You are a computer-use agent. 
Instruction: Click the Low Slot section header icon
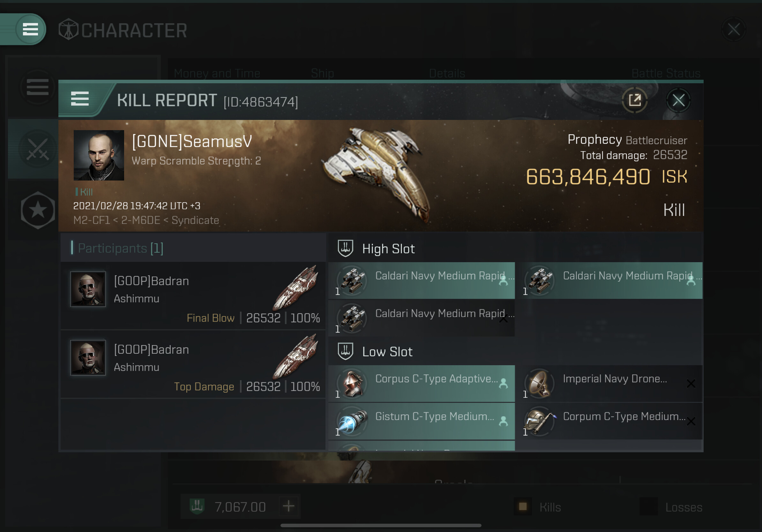pyautogui.click(x=345, y=351)
